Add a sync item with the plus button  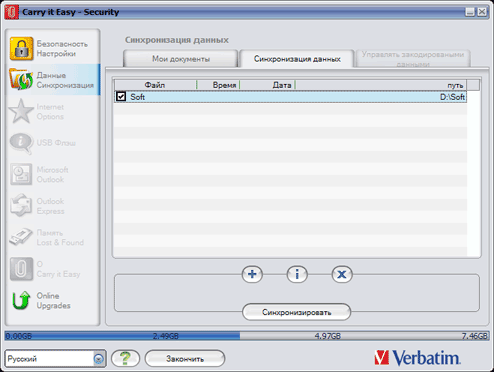[x=252, y=274]
